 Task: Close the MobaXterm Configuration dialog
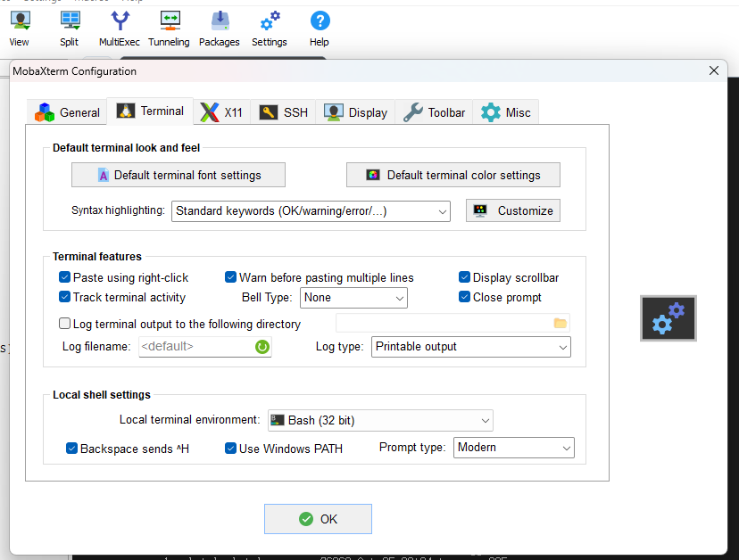click(713, 70)
